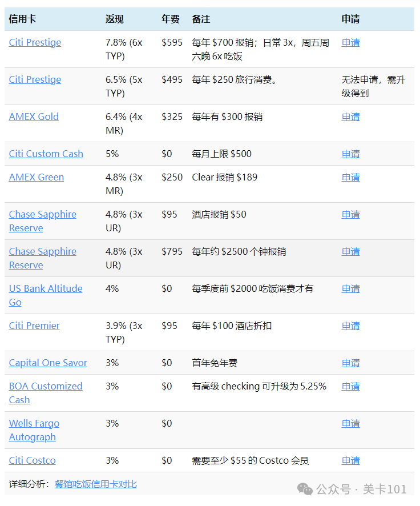The image size is (420, 506).
Task: Click 申请 for Chase Sapphire Reserve $795 row
Action: [x=351, y=252]
